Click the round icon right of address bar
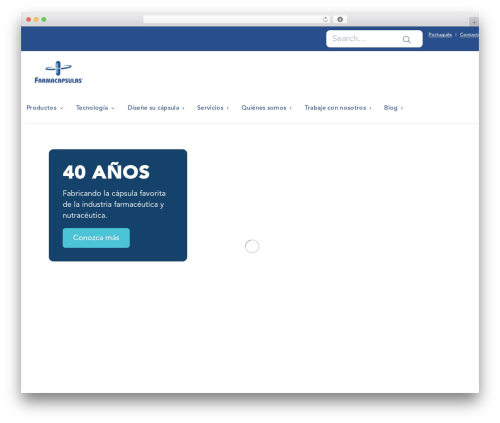 [x=340, y=19]
